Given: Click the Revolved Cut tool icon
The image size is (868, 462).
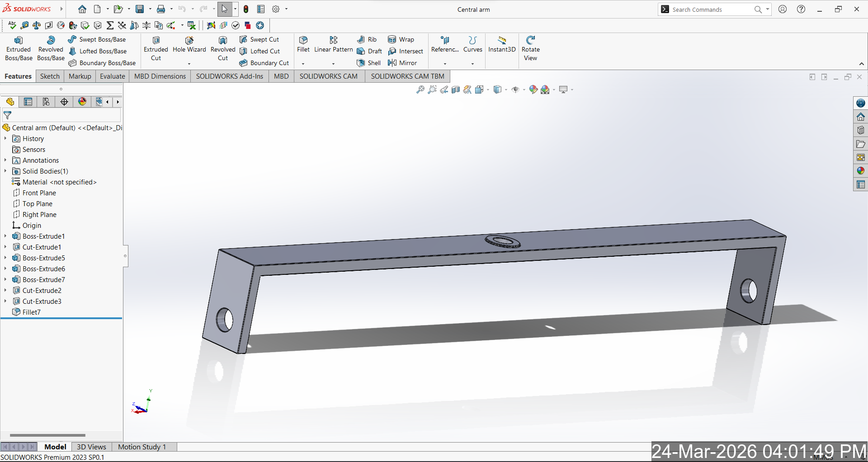Looking at the screenshot, I should click(223, 41).
